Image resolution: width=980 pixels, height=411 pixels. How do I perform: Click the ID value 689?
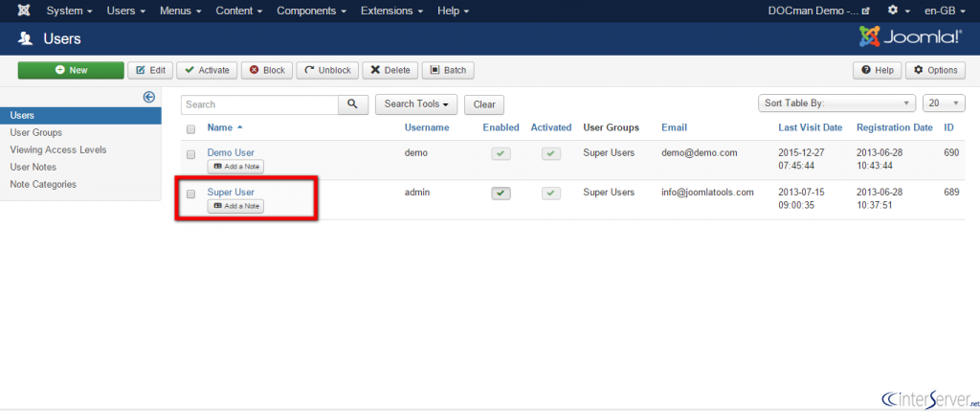[x=951, y=192]
